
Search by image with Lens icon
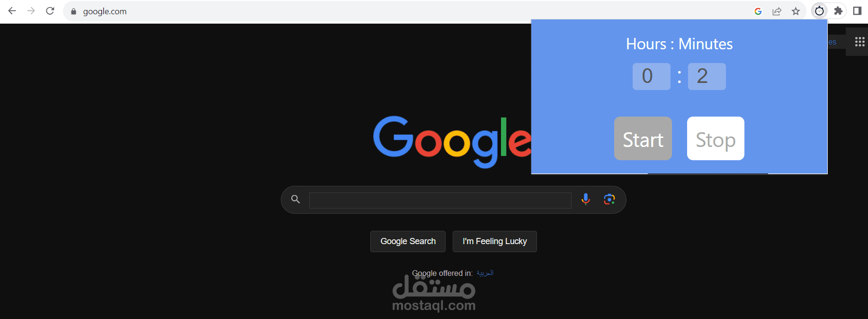(x=609, y=200)
